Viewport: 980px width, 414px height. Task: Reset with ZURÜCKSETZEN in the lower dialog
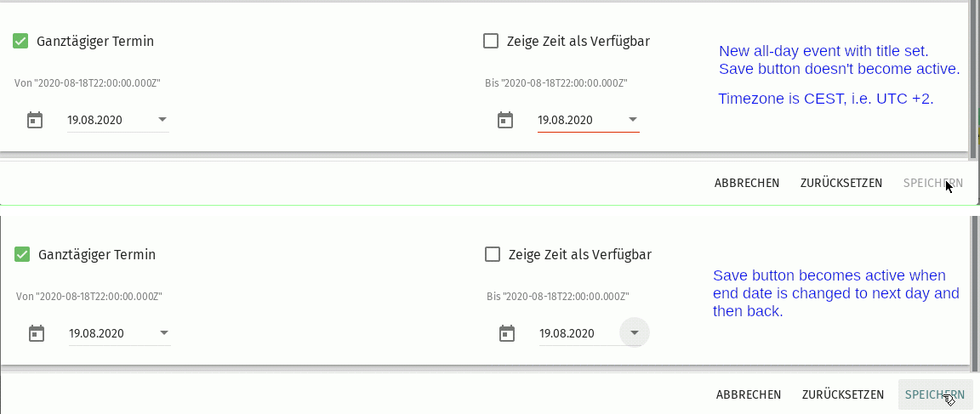tap(843, 394)
